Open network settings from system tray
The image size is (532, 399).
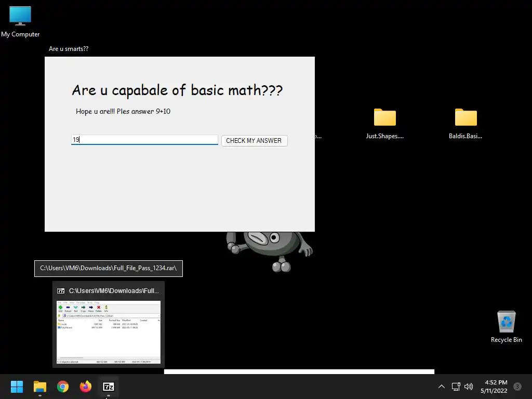pos(456,387)
